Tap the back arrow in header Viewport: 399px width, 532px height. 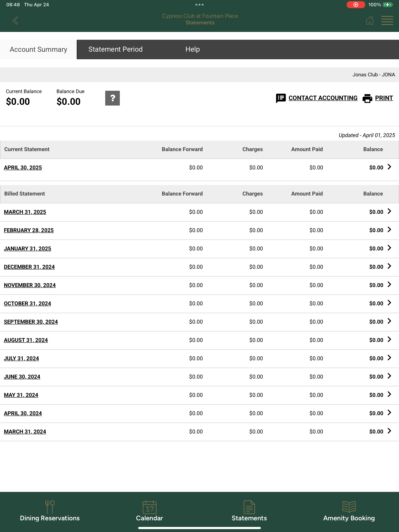pyautogui.click(x=15, y=20)
